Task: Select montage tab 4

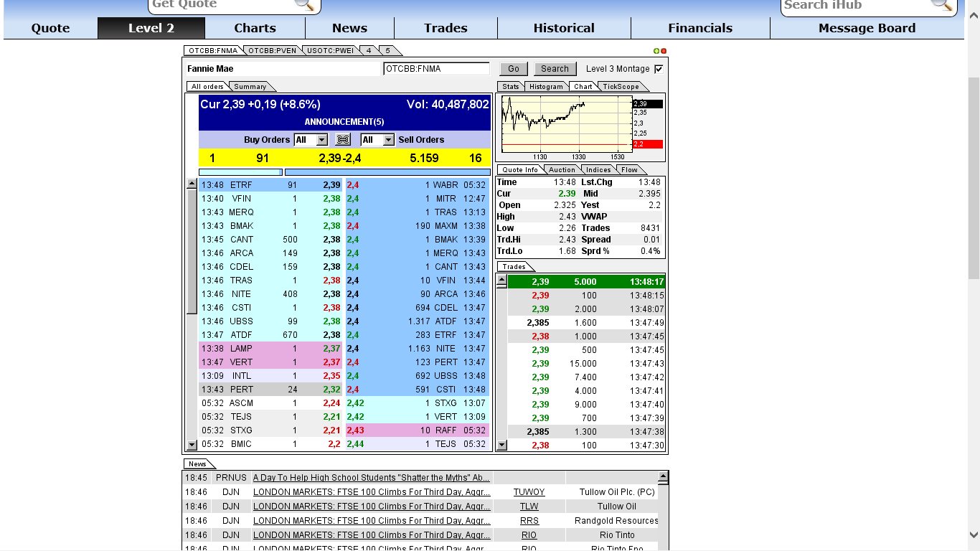Action: coord(369,51)
